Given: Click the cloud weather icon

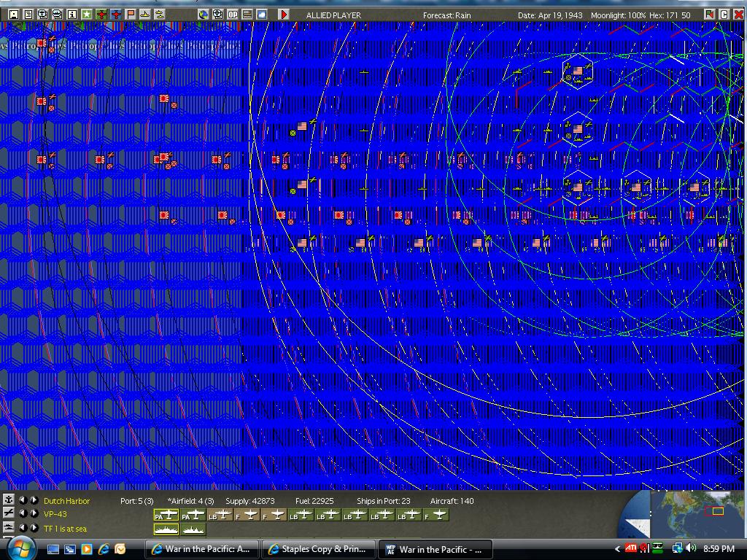Looking at the screenshot, I should pyautogui.click(x=262, y=15).
